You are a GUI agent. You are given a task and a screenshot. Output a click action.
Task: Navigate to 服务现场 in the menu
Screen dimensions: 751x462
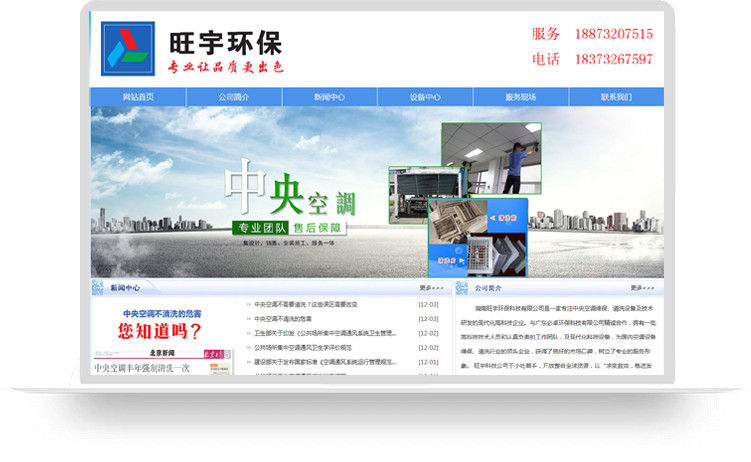(x=520, y=97)
